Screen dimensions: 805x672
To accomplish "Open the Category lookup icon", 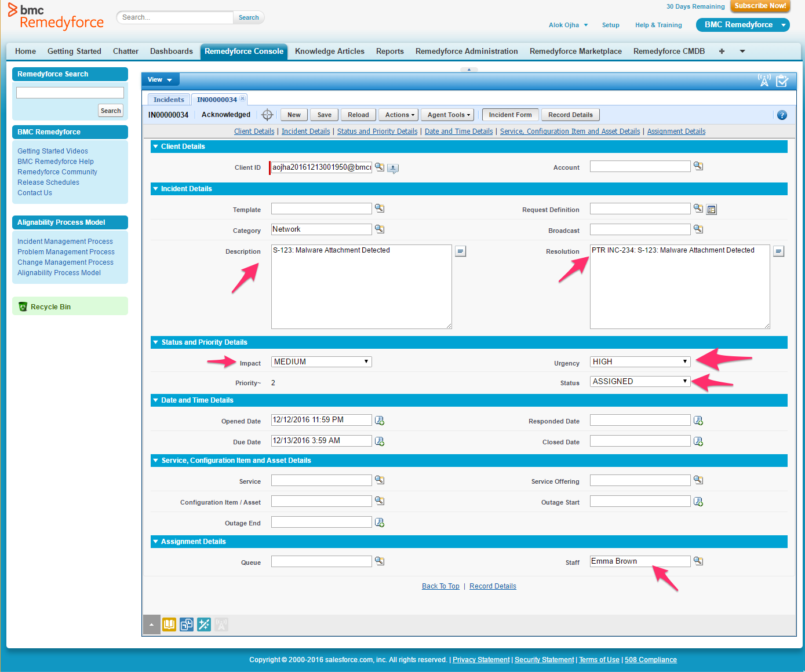I will pos(380,229).
